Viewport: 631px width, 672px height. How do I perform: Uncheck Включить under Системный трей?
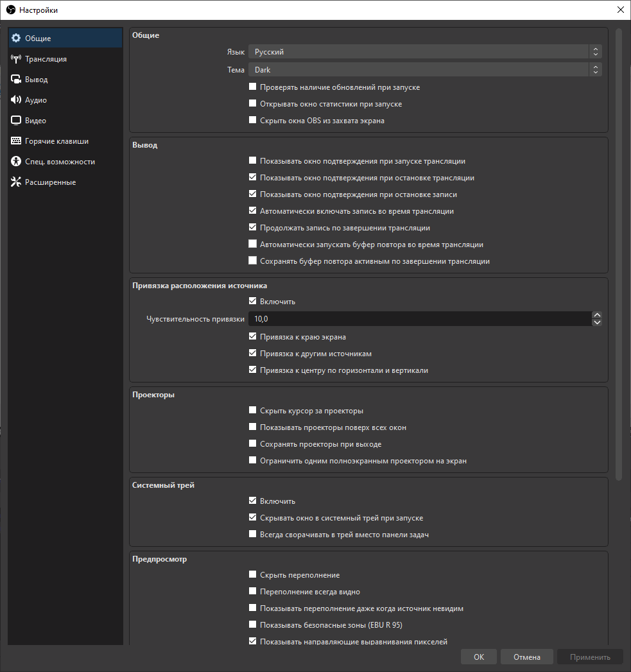(252, 501)
